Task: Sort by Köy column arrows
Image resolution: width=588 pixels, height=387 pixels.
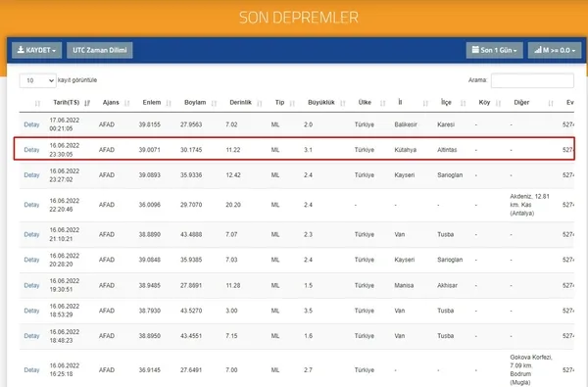Action: click(498, 103)
